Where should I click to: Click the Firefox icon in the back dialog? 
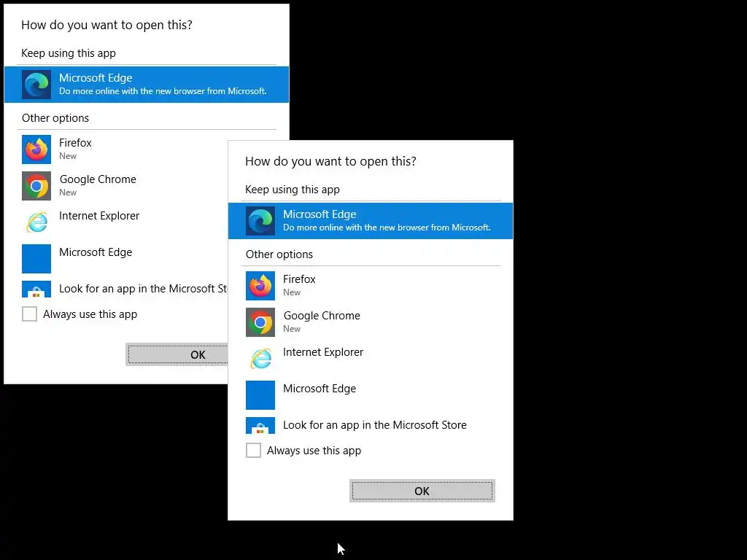pos(36,149)
